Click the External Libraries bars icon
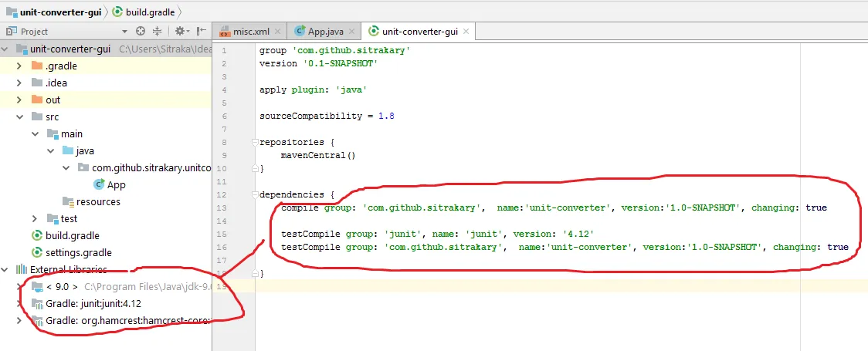The height and width of the screenshot is (351, 868). click(x=22, y=269)
